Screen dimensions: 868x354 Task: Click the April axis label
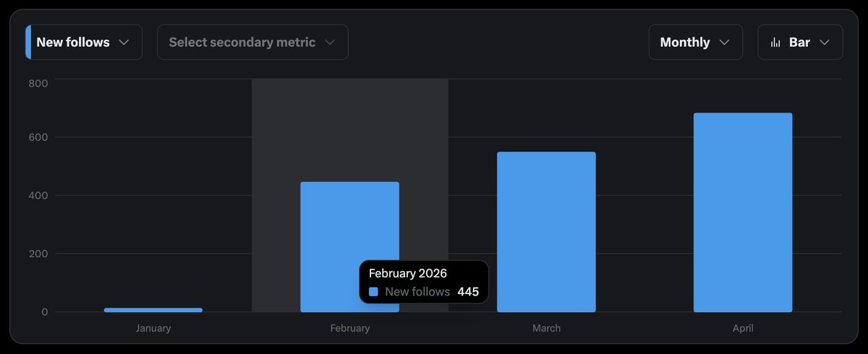coord(743,328)
